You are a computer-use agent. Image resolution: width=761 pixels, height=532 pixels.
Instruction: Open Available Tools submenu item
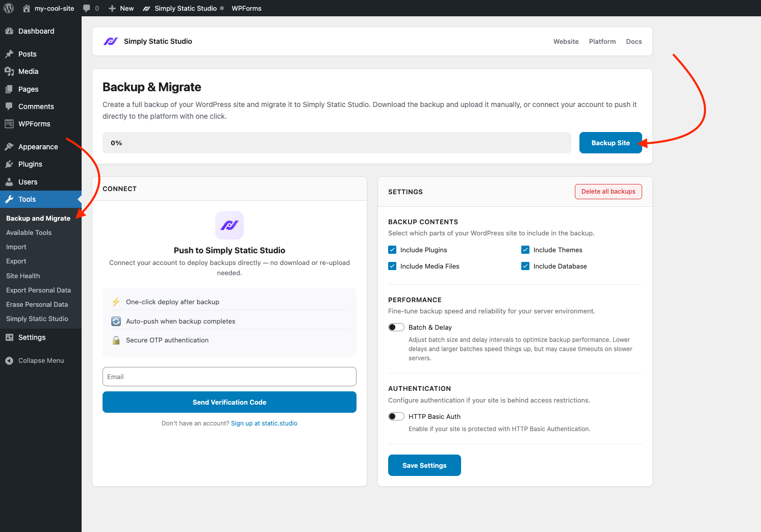tap(29, 232)
